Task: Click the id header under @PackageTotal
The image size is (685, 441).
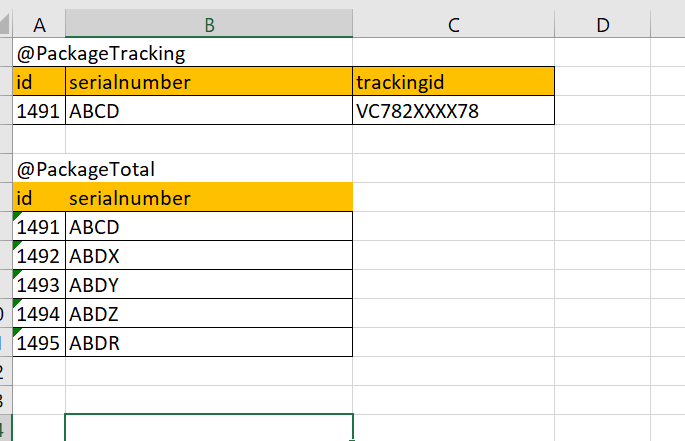Action: [x=40, y=198]
